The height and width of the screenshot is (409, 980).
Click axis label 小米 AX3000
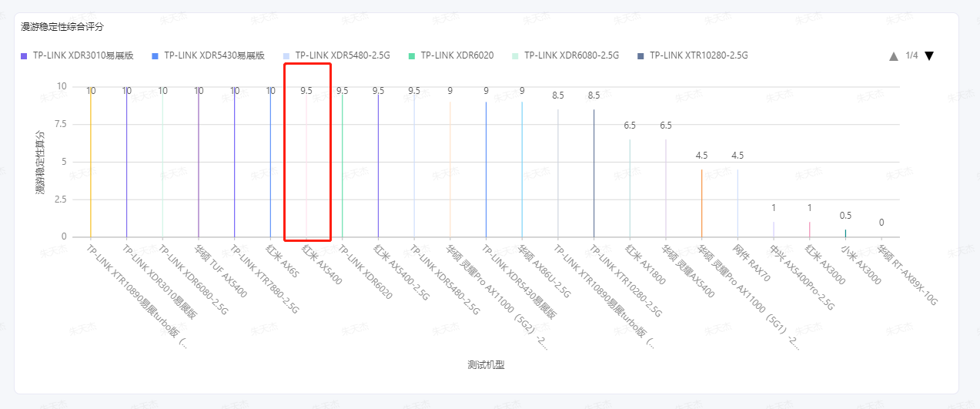point(862,265)
